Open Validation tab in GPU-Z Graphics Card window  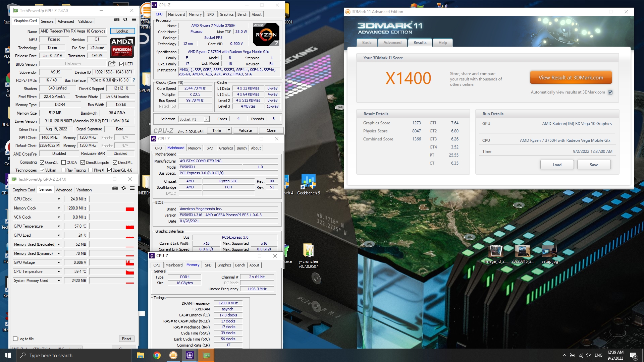point(86,21)
